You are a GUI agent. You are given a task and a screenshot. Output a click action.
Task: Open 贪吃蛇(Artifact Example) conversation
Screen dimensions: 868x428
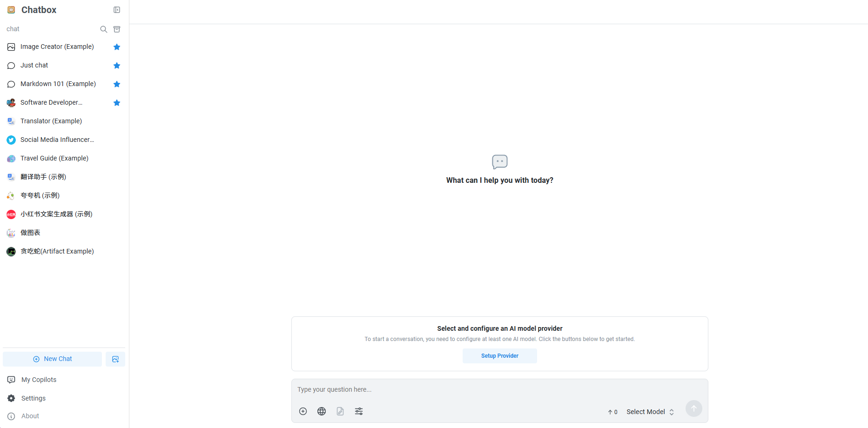(x=64, y=252)
